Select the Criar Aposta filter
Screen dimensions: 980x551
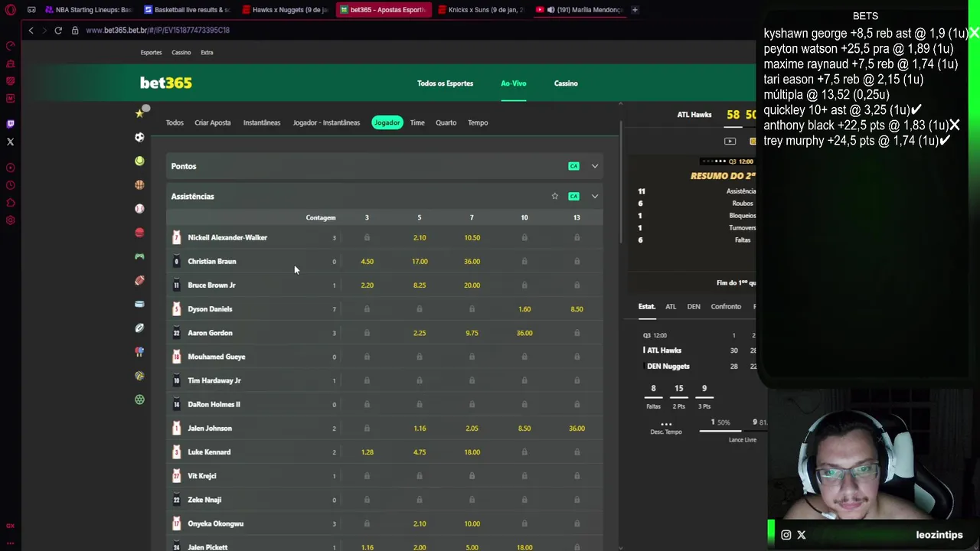[212, 122]
